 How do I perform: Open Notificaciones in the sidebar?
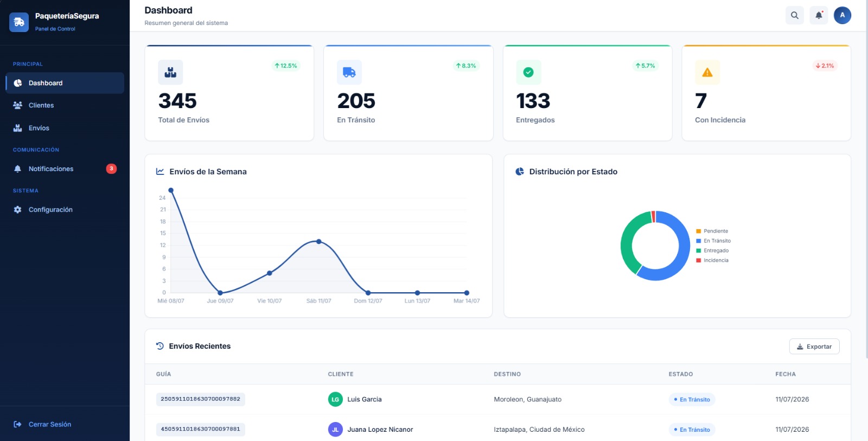tap(65, 169)
